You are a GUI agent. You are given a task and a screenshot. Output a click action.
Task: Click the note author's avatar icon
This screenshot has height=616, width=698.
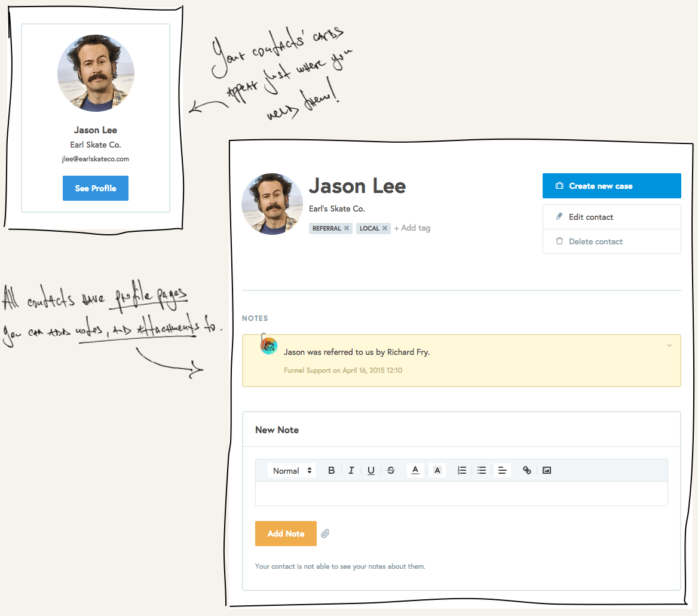tap(269, 346)
